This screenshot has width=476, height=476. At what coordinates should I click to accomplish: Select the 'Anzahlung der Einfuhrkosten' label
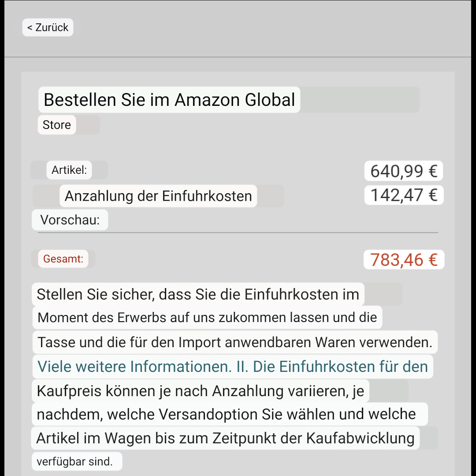tap(158, 196)
